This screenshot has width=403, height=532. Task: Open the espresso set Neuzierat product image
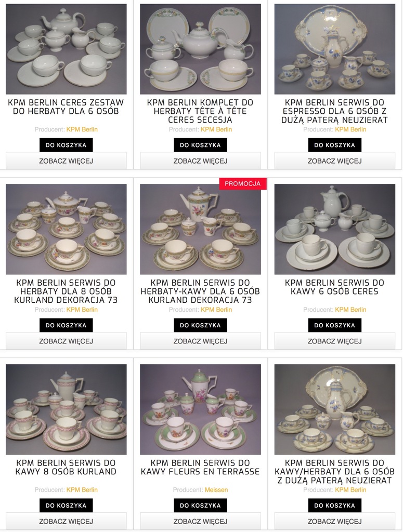coord(335,49)
